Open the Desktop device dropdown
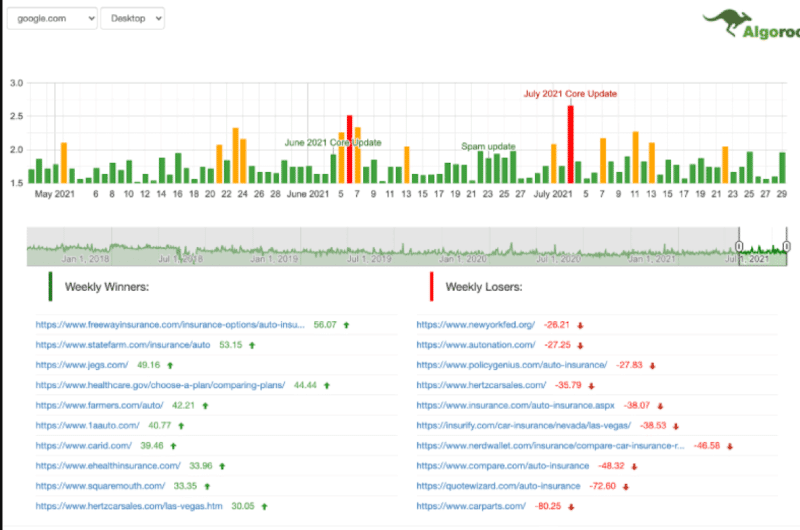 coord(133,18)
